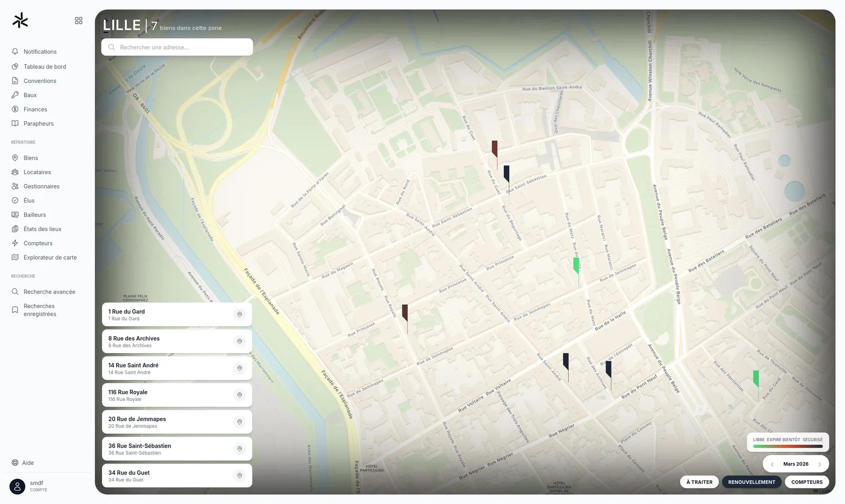Click the dark red marker on Rue Royale
The width and height of the screenshot is (845, 504).
[405, 313]
